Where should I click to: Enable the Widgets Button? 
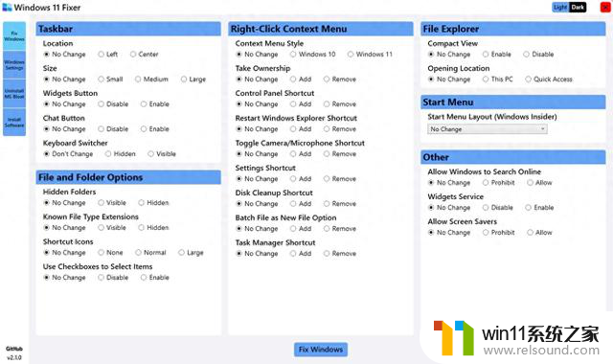[155, 104]
